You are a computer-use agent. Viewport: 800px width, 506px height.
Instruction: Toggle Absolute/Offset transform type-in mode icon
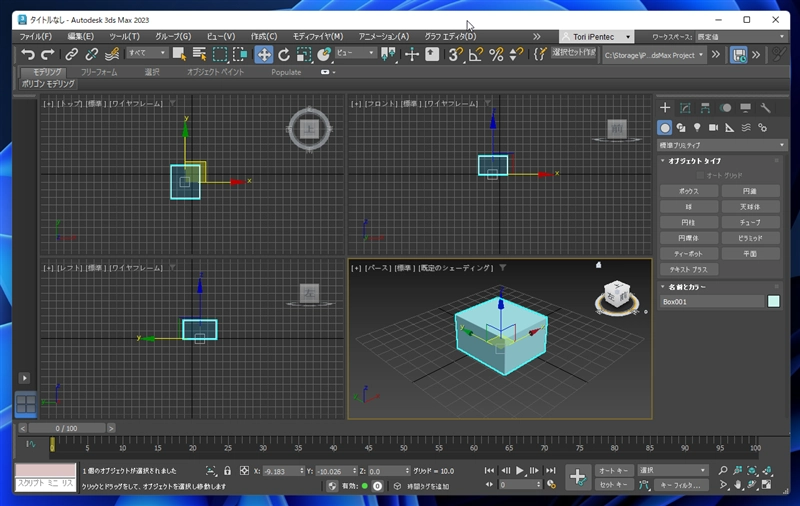[244, 471]
